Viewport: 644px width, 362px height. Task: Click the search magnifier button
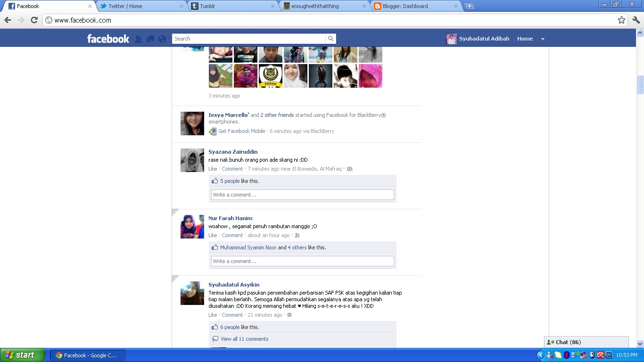tap(331, 39)
